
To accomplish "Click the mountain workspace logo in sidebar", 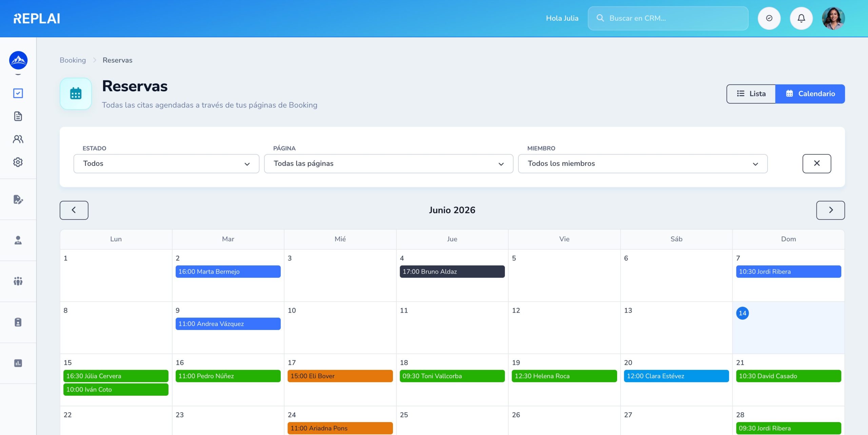I will 18,60.
